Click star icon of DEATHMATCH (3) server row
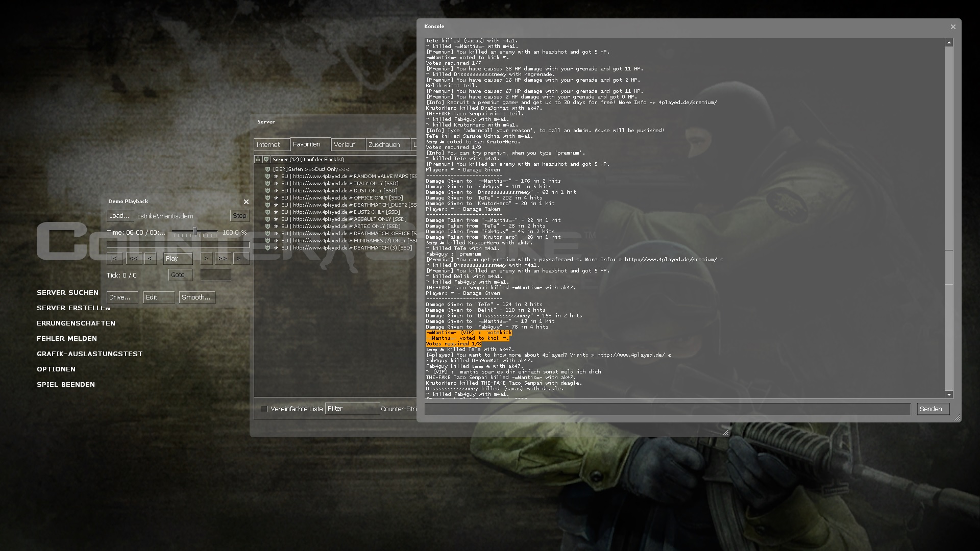 [x=276, y=248]
